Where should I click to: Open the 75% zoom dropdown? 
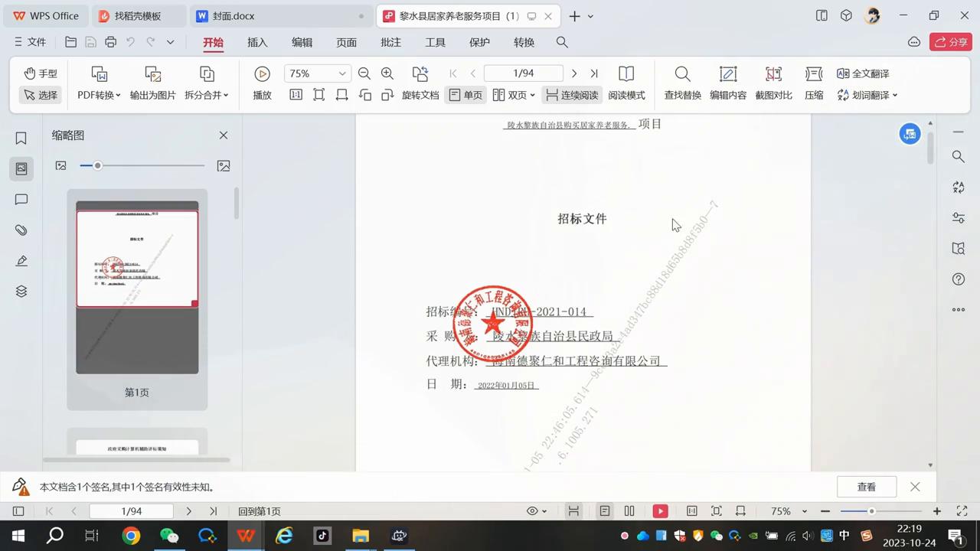[x=341, y=73]
